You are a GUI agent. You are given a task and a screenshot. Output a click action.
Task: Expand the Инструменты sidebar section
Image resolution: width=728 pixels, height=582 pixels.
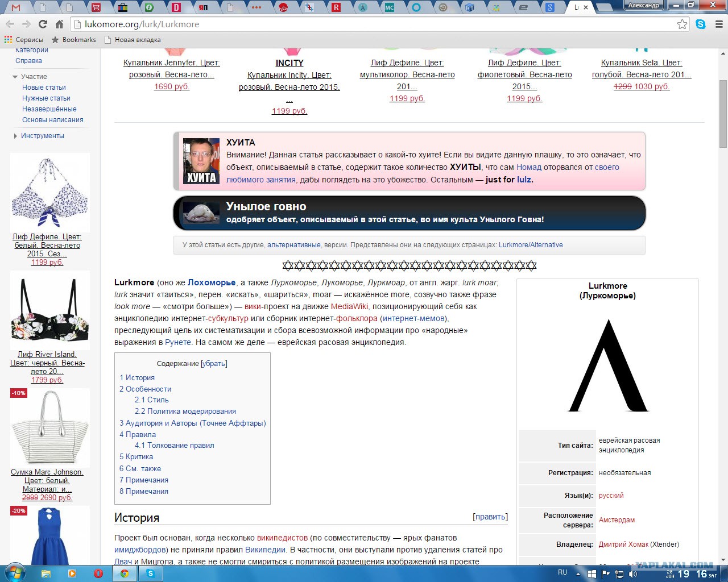(15, 136)
